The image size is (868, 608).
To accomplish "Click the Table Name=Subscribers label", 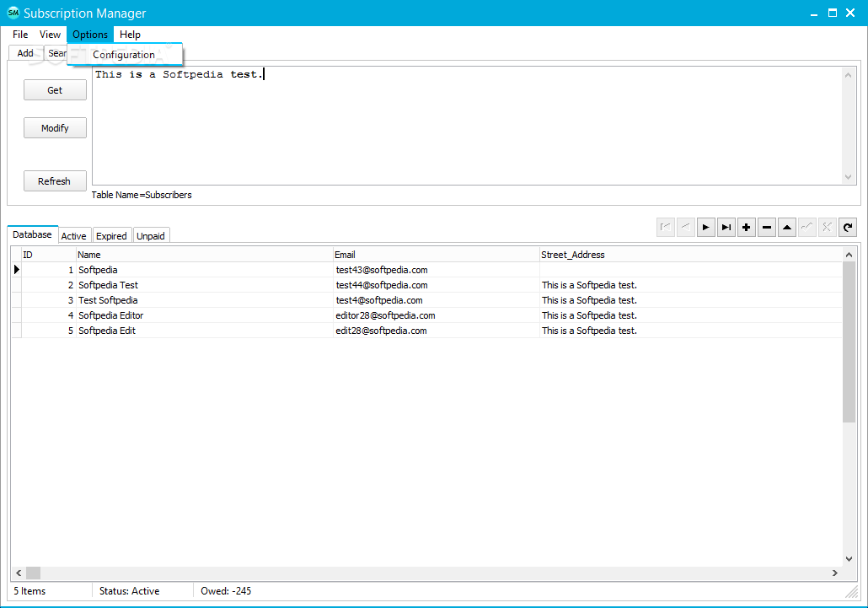I will (x=142, y=195).
